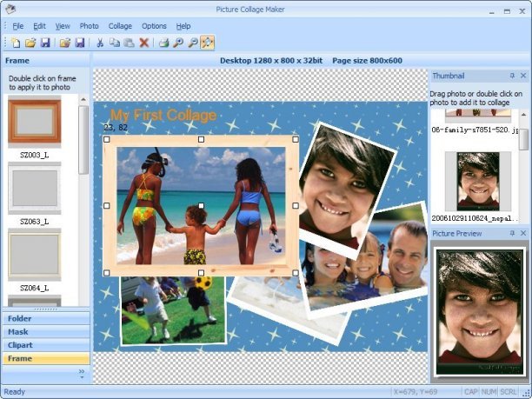Screen dimensions: 532x399
Task: Click the Ready status bar text
Action: point(15,392)
